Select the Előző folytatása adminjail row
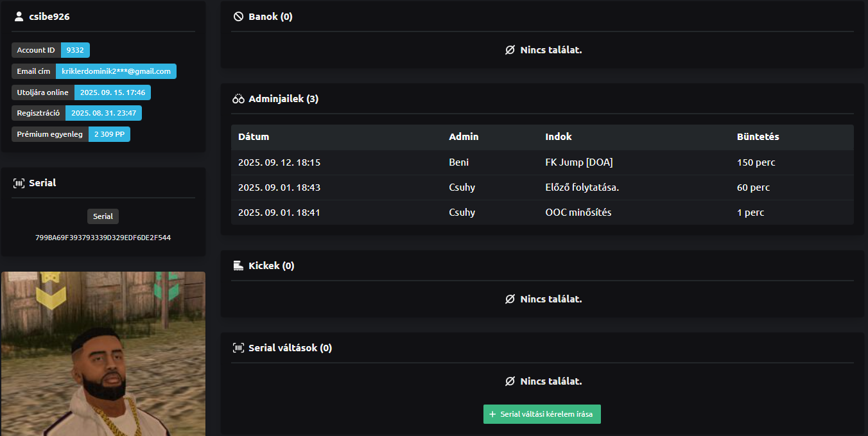The width and height of the screenshot is (868, 436). pyautogui.click(x=542, y=187)
